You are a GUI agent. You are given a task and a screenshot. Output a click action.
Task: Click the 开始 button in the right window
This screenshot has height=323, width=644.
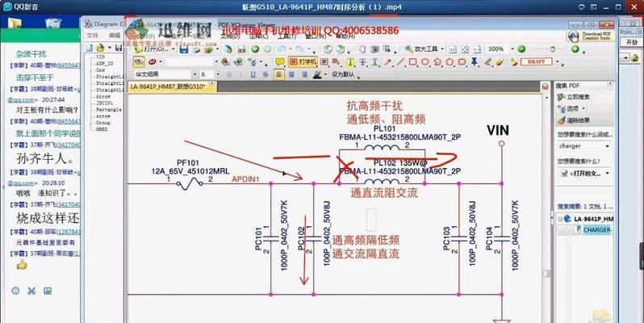tap(631, 42)
